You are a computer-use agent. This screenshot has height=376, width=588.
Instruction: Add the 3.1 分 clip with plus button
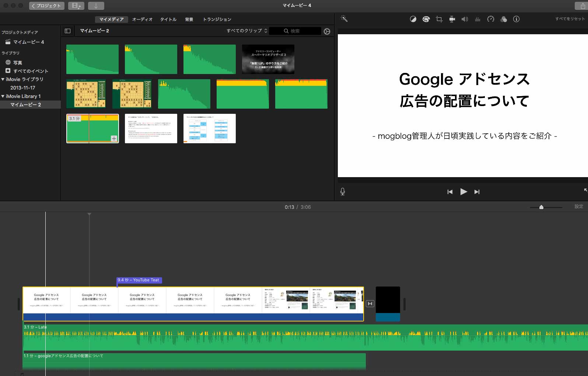tap(114, 138)
